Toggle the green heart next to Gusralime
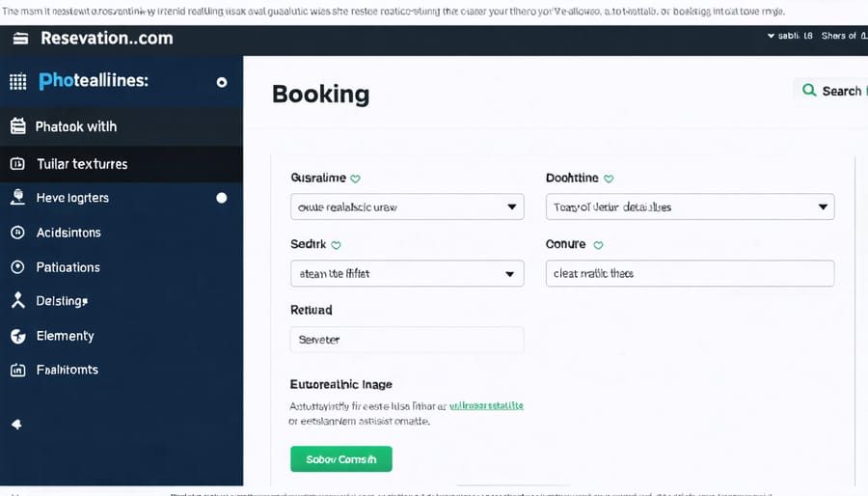The image size is (868, 496). tap(355, 179)
